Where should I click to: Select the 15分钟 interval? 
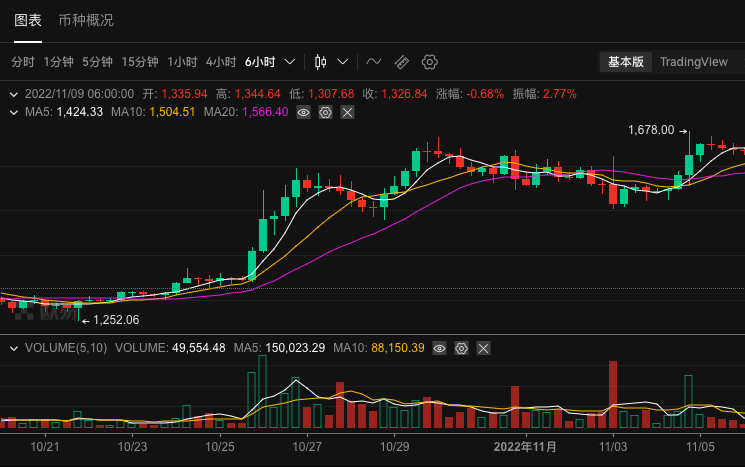tap(140, 62)
